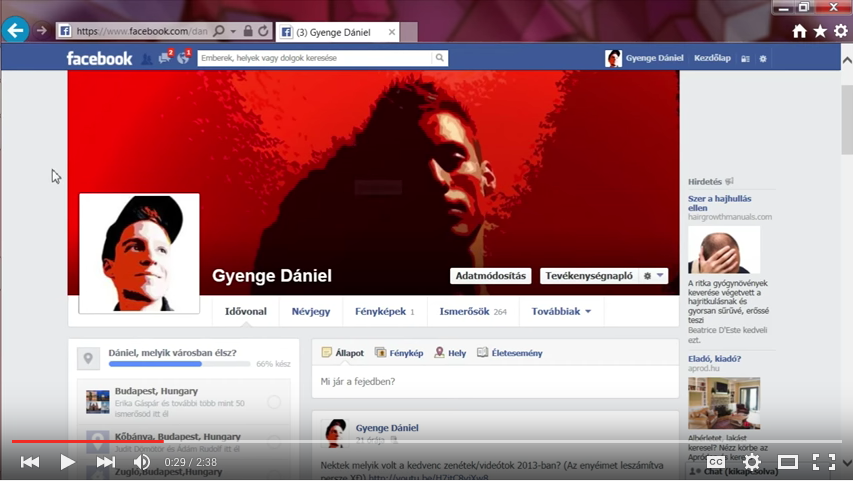Open video player settings gear
Image resolution: width=853 pixels, height=481 pixels.
point(752,462)
